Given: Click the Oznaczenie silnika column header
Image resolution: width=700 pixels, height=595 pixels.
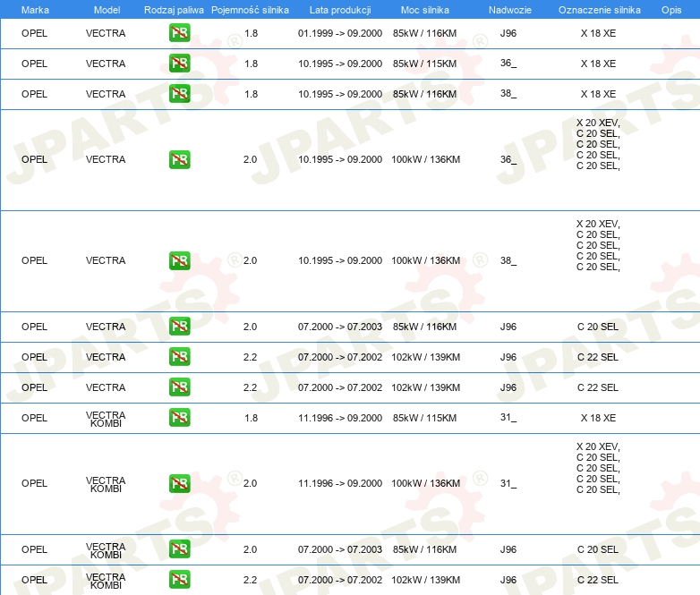Looking at the screenshot, I should [597, 9].
